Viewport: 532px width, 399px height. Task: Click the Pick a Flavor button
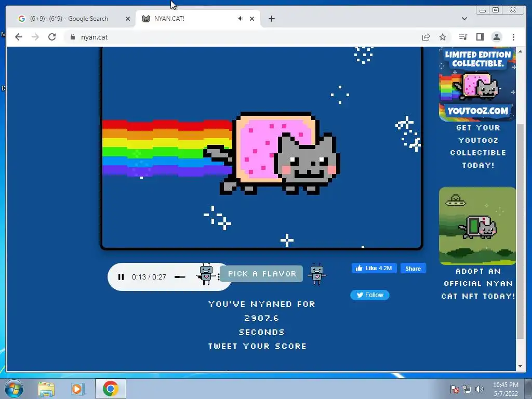coord(261,274)
